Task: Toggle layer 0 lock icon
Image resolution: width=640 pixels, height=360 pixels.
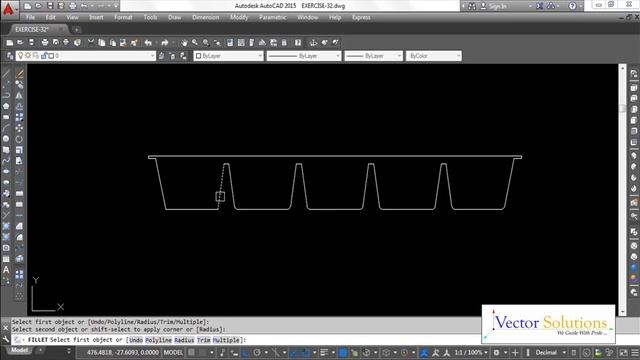Action: [x=44, y=56]
